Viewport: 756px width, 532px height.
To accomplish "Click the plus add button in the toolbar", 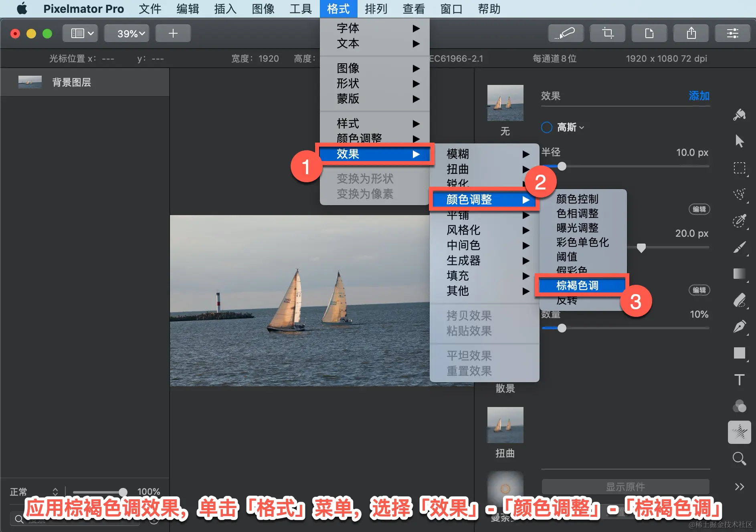I will pos(173,33).
